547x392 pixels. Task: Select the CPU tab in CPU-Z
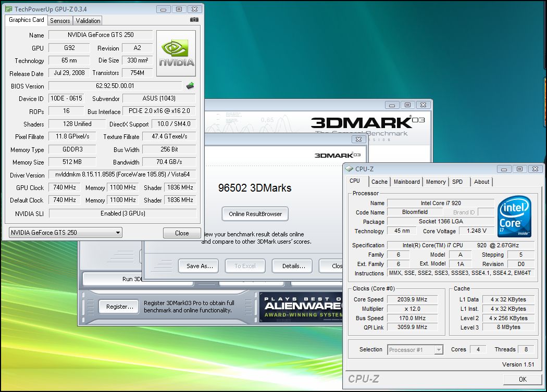(x=355, y=181)
